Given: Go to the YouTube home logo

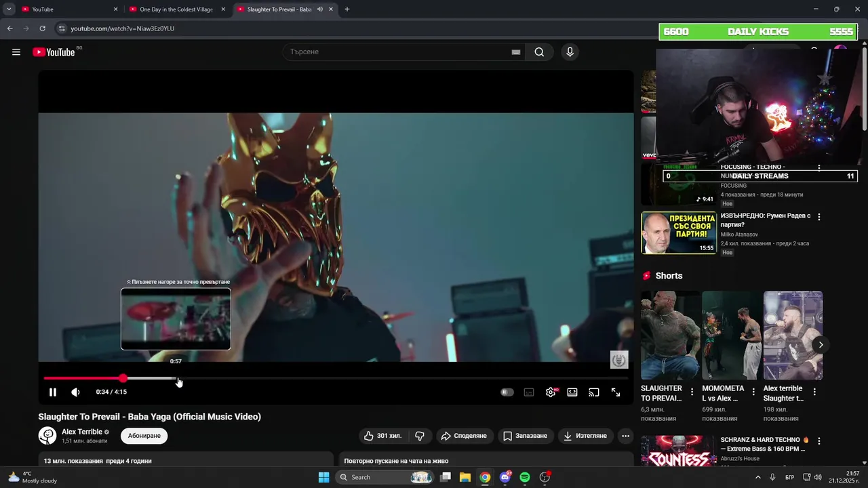Looking at the screenshot, I should 54,52.
